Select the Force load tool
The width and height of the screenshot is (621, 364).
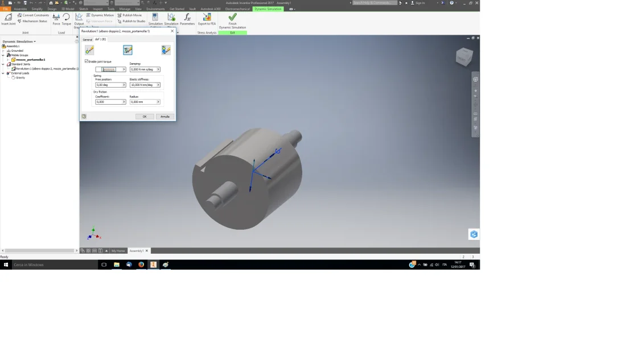[56, 19]
